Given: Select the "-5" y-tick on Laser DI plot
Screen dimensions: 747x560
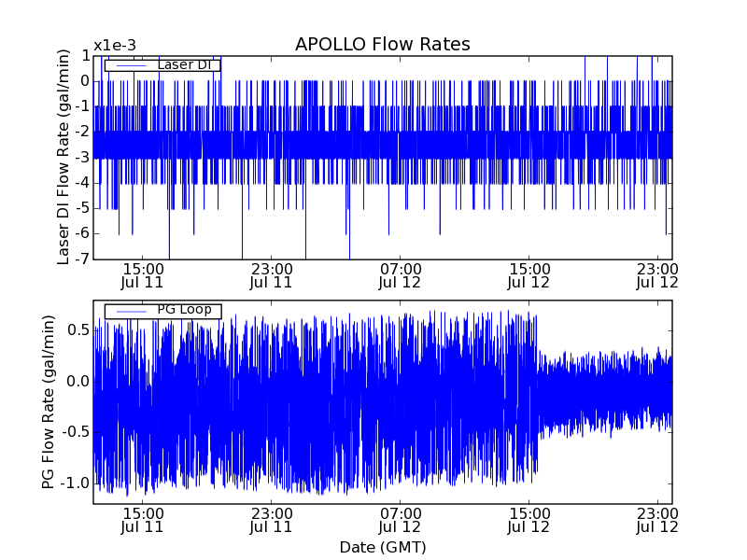Looking at the screenshot, I should coord(82,208).
